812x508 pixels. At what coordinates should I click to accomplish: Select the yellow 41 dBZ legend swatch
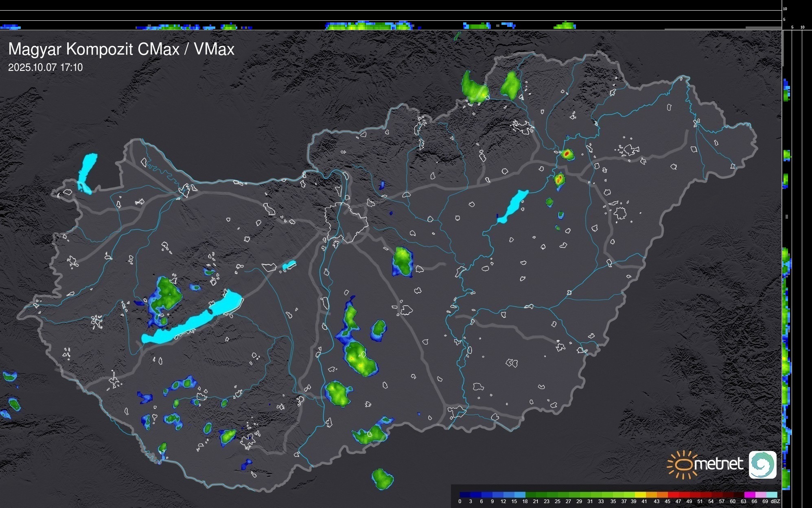(641, 495)
